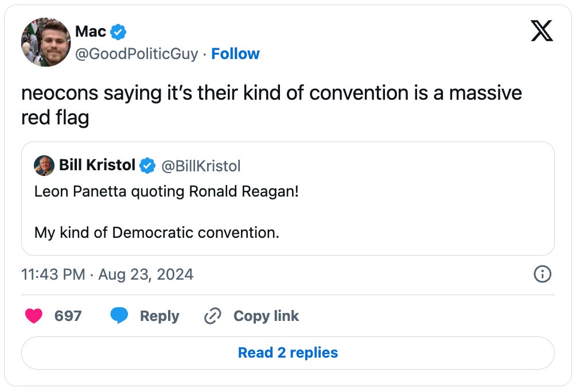The width and height of the screenshot is (576, 392).
Task: Click the Copy link text
Action: coord(266,316)
